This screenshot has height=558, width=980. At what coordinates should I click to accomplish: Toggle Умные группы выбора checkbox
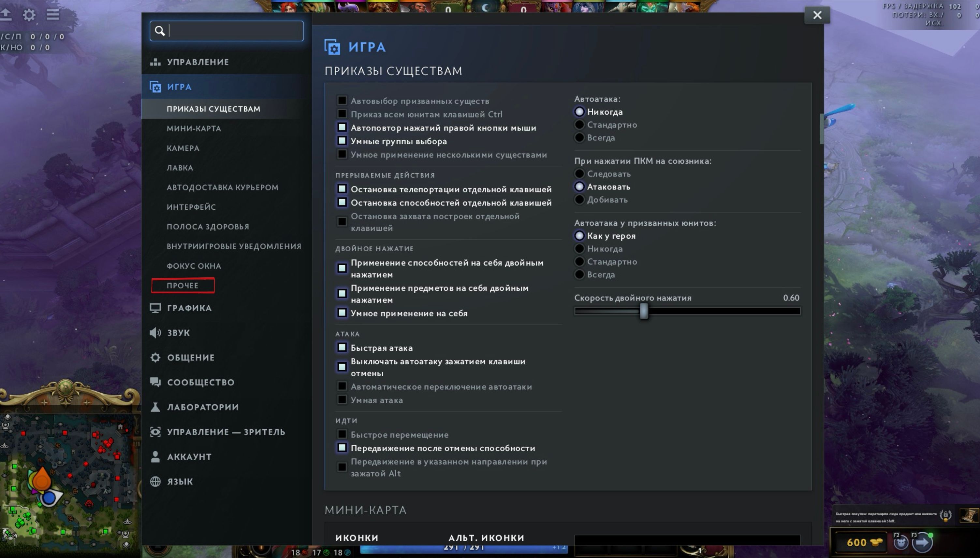(x=342, y=141)
